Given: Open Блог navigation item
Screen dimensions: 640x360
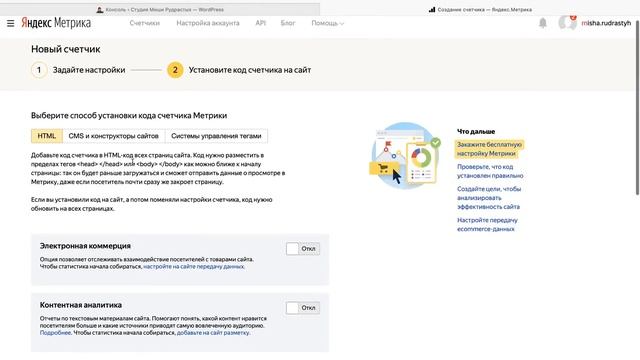Looking at the screenshot, I should click(x=288, y=23).
